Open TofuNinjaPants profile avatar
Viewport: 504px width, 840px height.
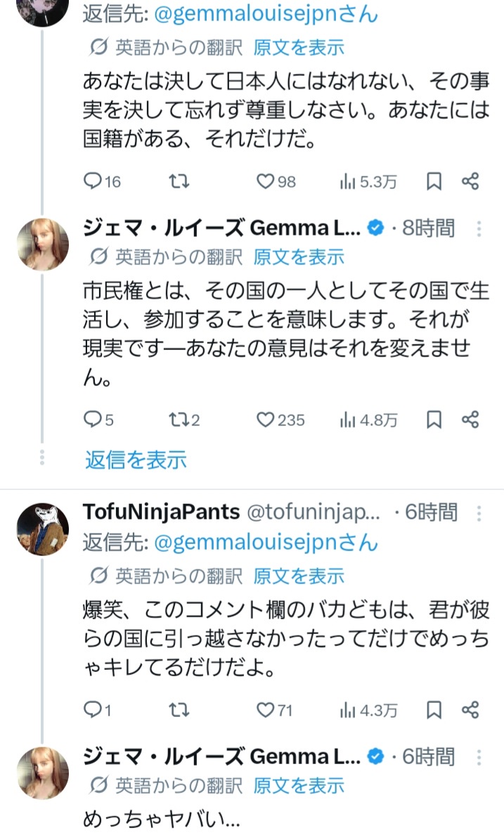click(x=42, y=529)
